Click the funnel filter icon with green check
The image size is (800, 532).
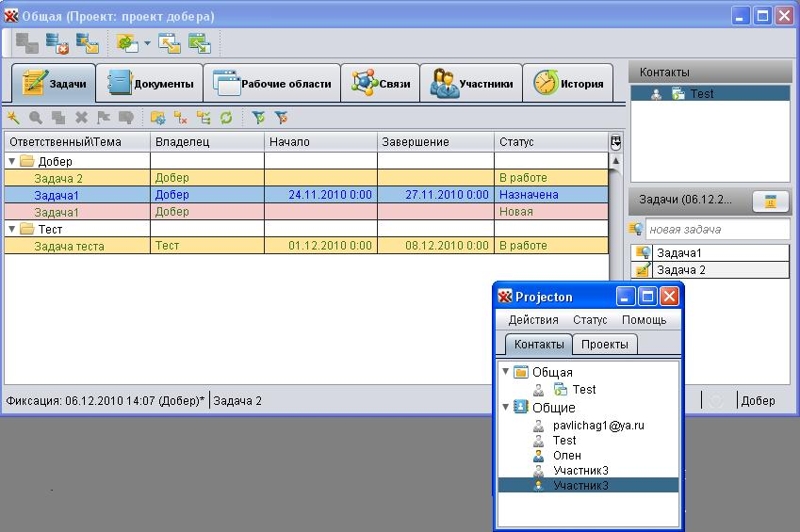click(259, 118)
